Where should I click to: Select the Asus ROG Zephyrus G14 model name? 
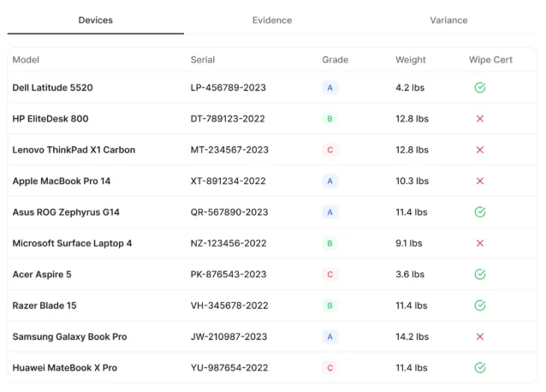pyautogui.click(x=66, y=212)
